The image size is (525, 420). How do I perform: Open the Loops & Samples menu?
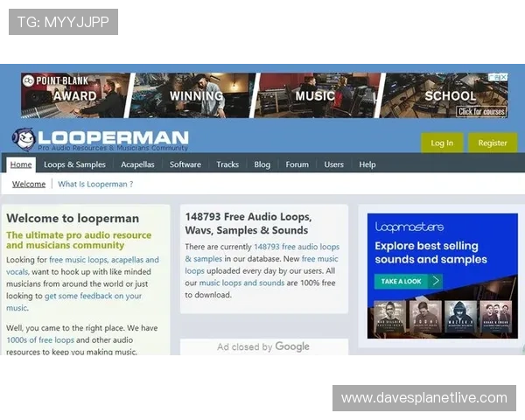tap(74, 164)
